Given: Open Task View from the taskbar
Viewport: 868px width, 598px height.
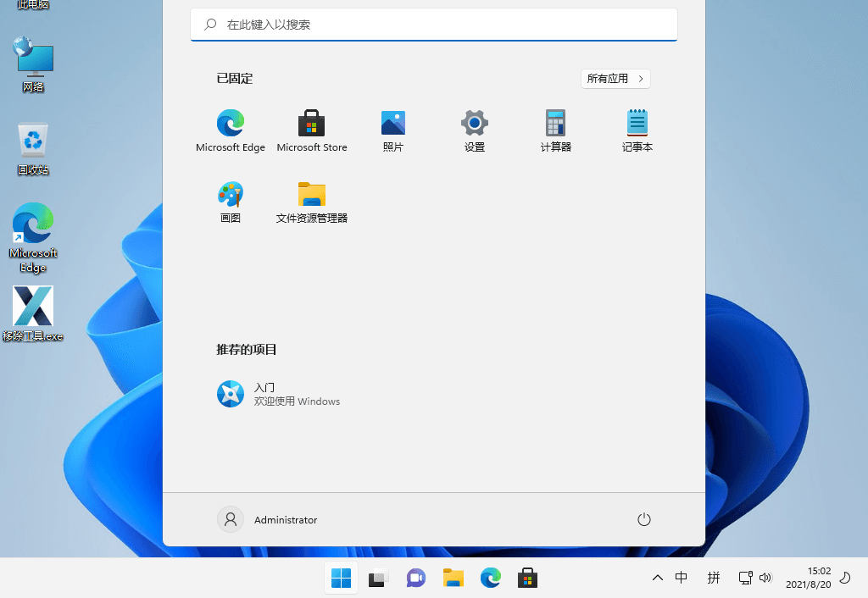Looking at the screenshot, I should pos(379,578).
